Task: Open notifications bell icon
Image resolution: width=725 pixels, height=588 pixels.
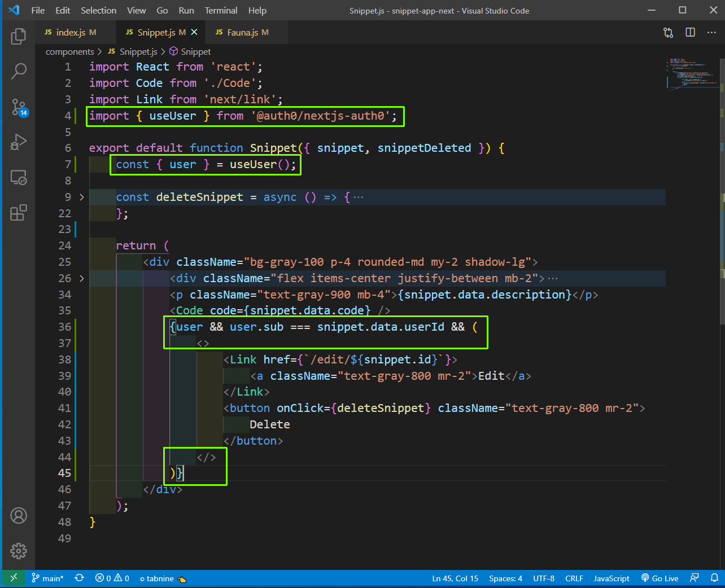Action: pos(714,578)
